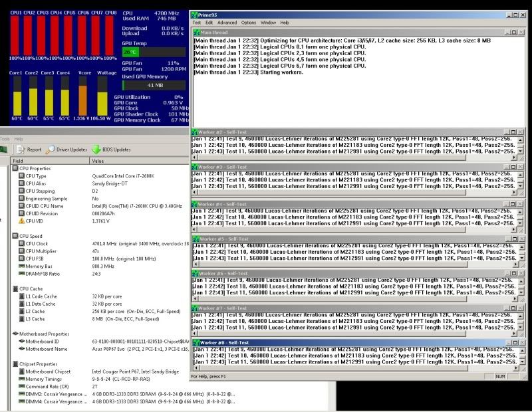Click the CPU VID warning icon
This screenshot has height=412, width=532.
(21, 220)
